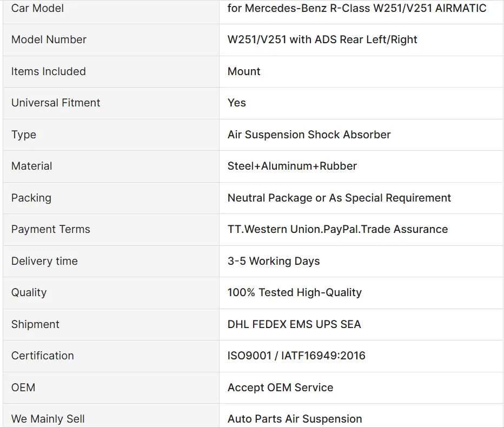Click the Model Number row label
Image resolution: width=504 pixels, height=428 pixels.
click(x=49, y=39)
